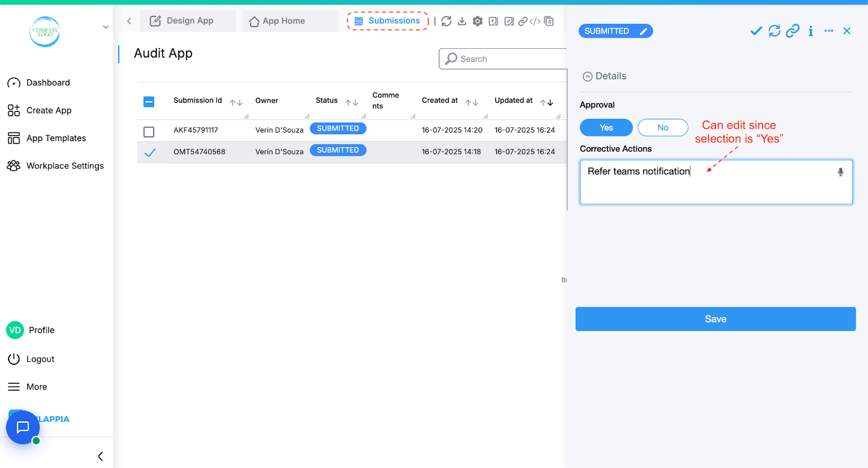Click submission ID AKF45791117
868x468 pixels.
coord(196,130)
